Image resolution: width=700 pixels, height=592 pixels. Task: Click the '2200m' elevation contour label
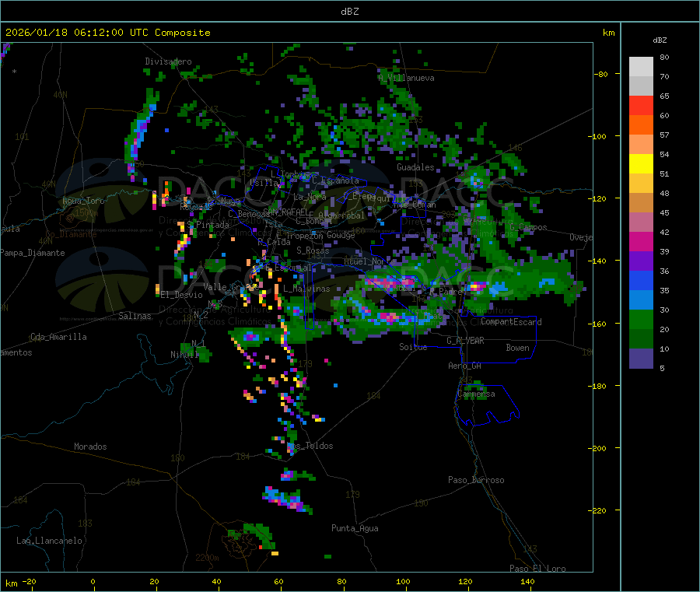[x=207, y=558]
